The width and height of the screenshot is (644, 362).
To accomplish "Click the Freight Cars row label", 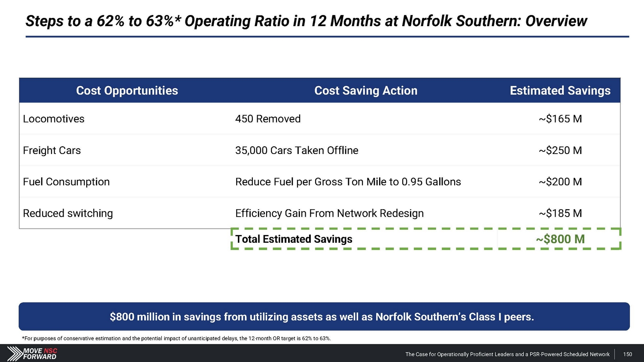I will pos(52,151).
